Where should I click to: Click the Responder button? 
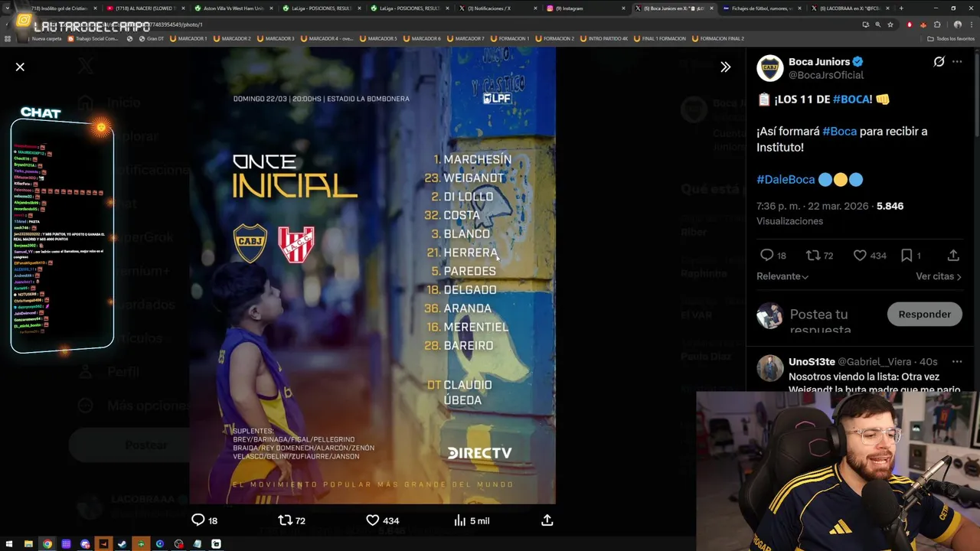click(924, 315)
